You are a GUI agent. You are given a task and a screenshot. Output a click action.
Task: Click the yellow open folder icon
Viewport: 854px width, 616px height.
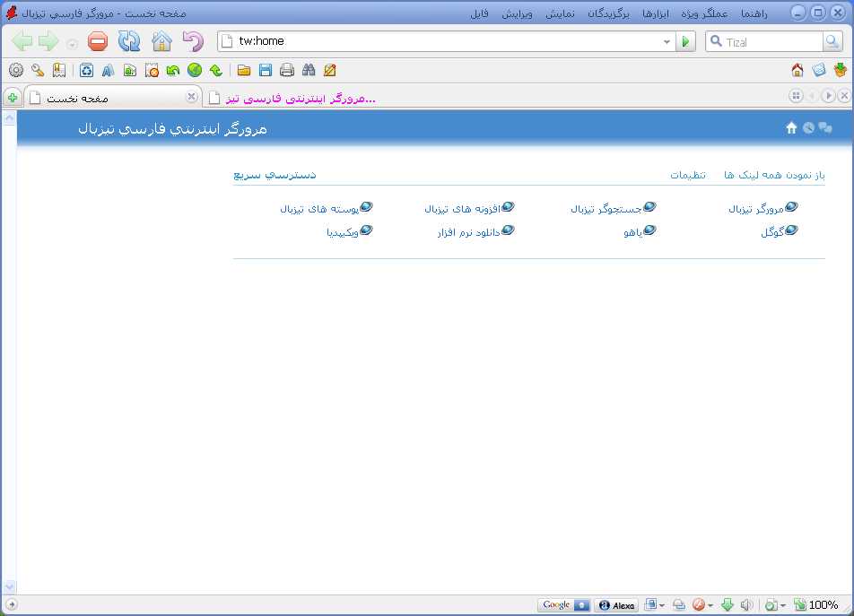(243, 70)
